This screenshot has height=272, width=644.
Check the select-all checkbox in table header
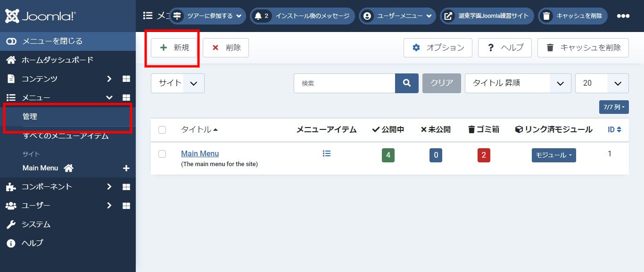[162, 130]
